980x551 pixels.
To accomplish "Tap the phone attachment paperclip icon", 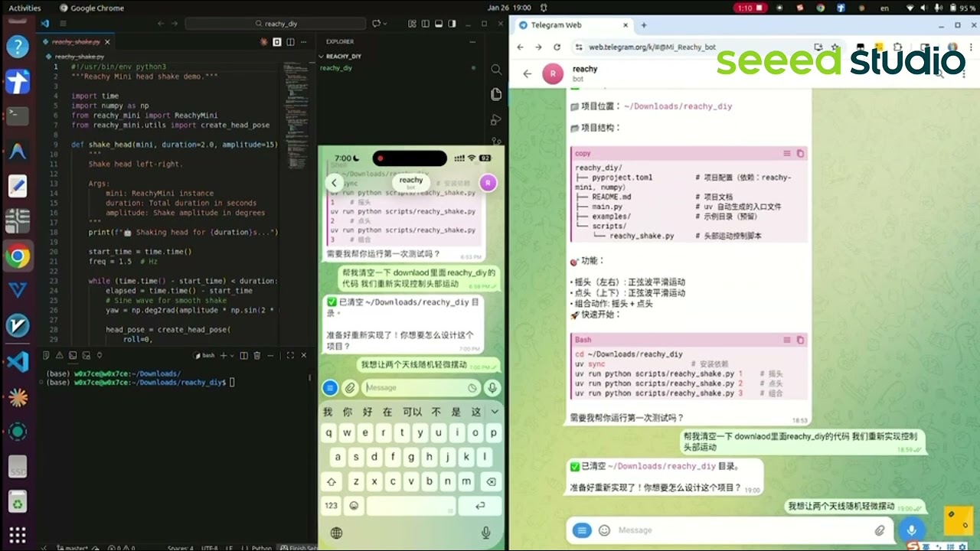I will pos(350,388).
